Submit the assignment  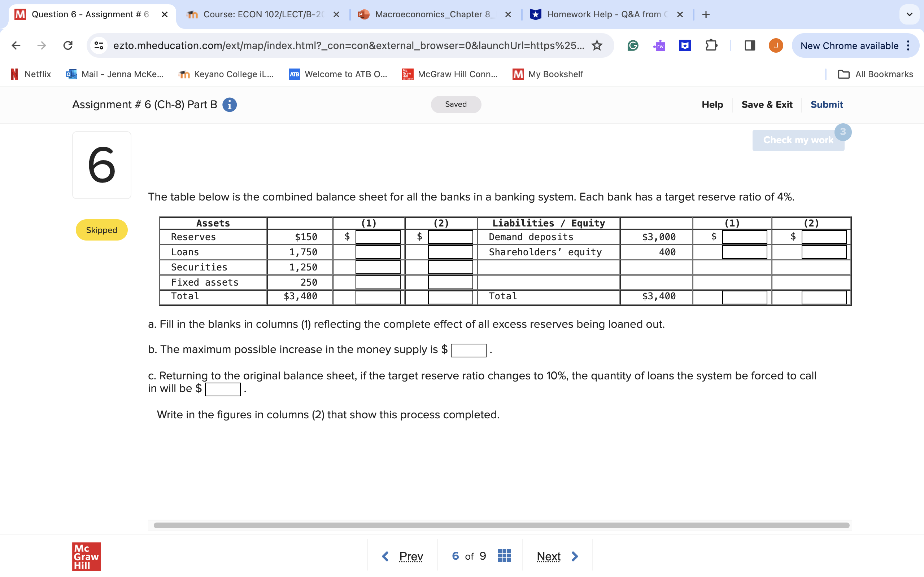[827, 105]
